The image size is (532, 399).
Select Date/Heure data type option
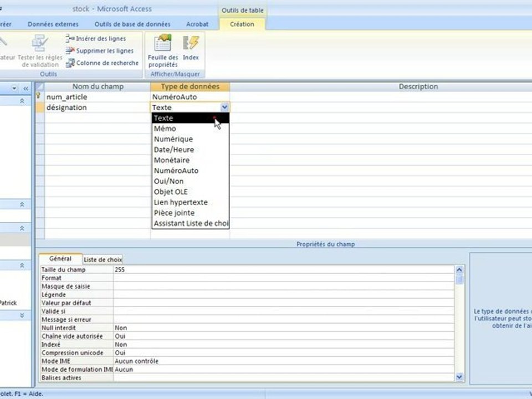click(174, 150)
